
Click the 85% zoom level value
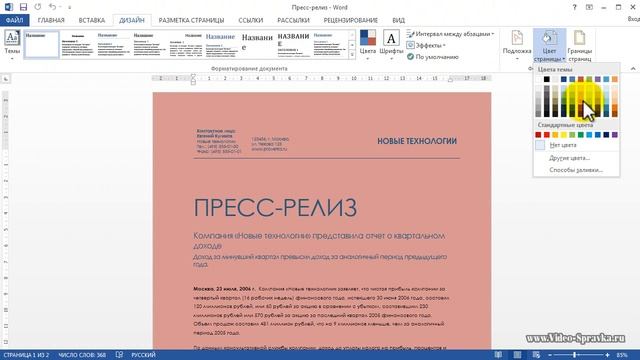pos(622,355)
